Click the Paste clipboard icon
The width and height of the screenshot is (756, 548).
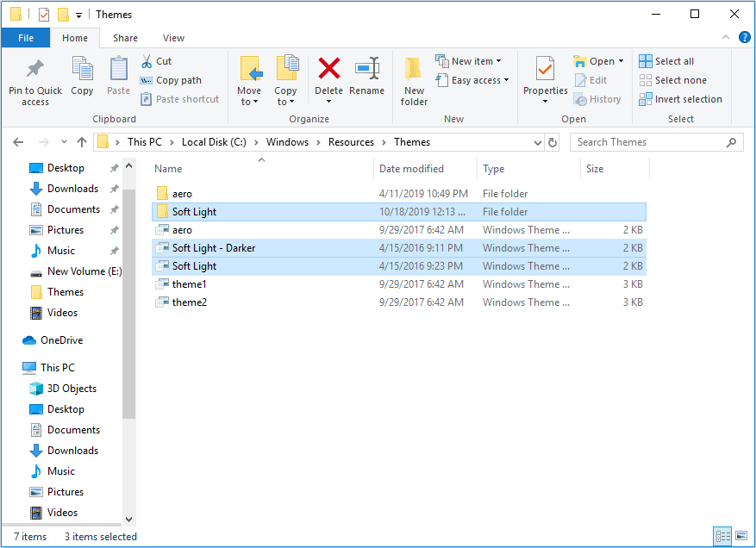click(118, 69)
